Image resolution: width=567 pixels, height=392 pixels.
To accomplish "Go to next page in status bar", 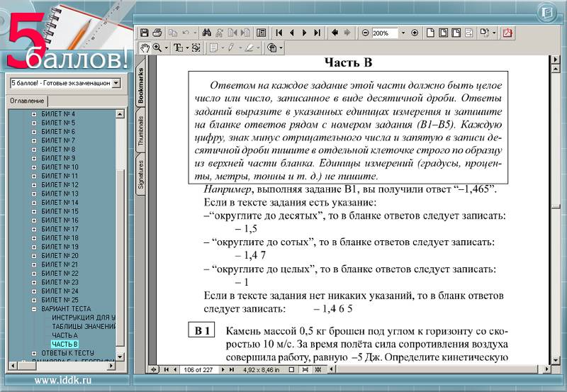I will [x=223, y=369].
